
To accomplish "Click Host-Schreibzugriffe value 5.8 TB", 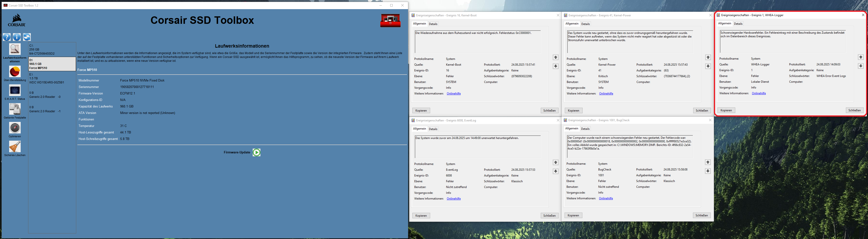I will tap(125, 139).
